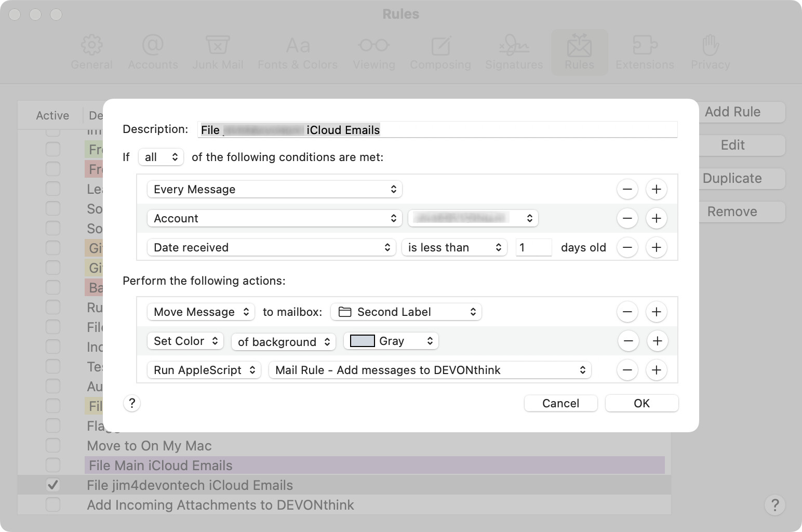This screenshot has width=802, height=532.
Task: Cancel the rule editing dialog
Action: [560, 403]
